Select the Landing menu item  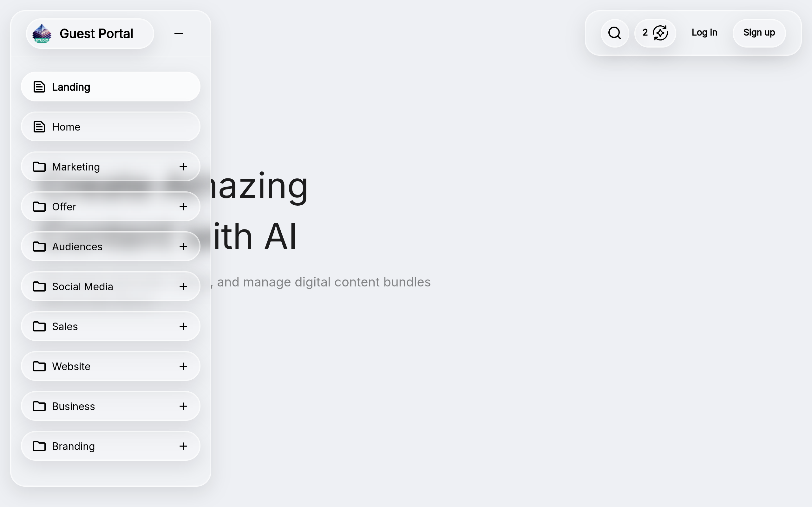111,87
